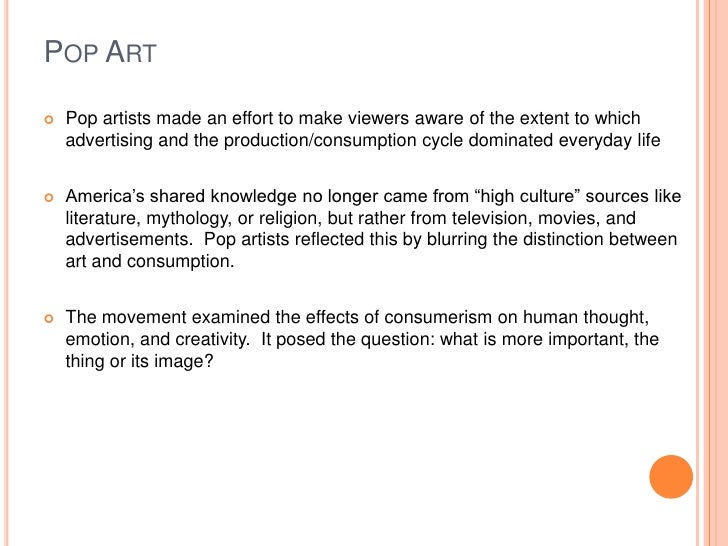Click the quoted phrase "high culture"

527,196
